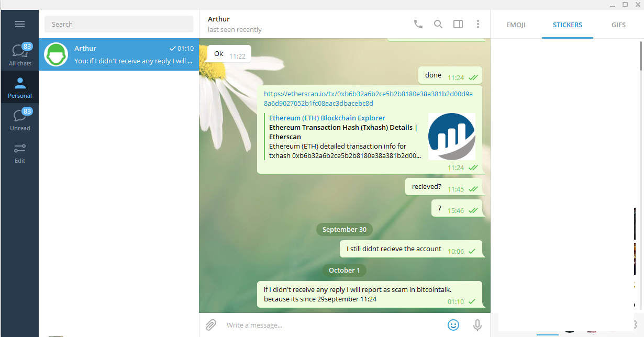The width and height of the screenshot is (644, 337).
Task: Open the All chats folder
Action: click(20, 54)
